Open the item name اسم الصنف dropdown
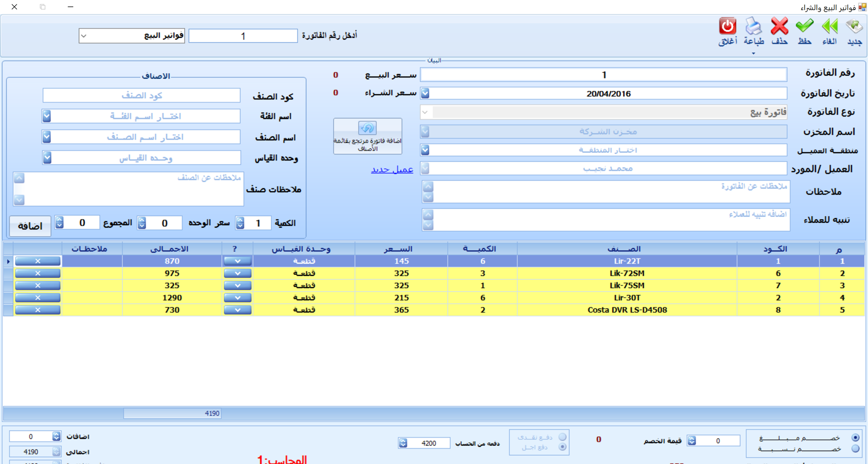Image resolution: width=868 pixels, height=464 pixels. 47,137
